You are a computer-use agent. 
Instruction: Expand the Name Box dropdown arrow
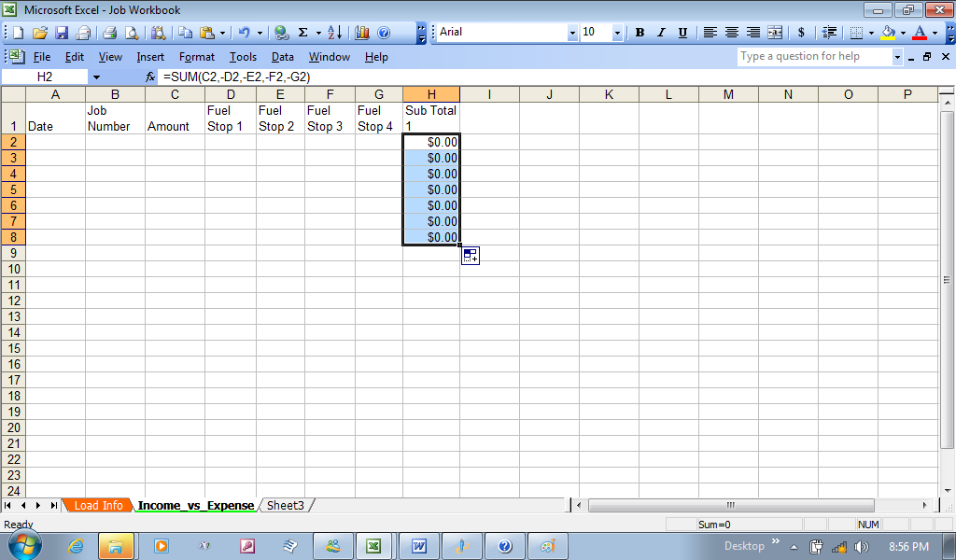point(96,77)
